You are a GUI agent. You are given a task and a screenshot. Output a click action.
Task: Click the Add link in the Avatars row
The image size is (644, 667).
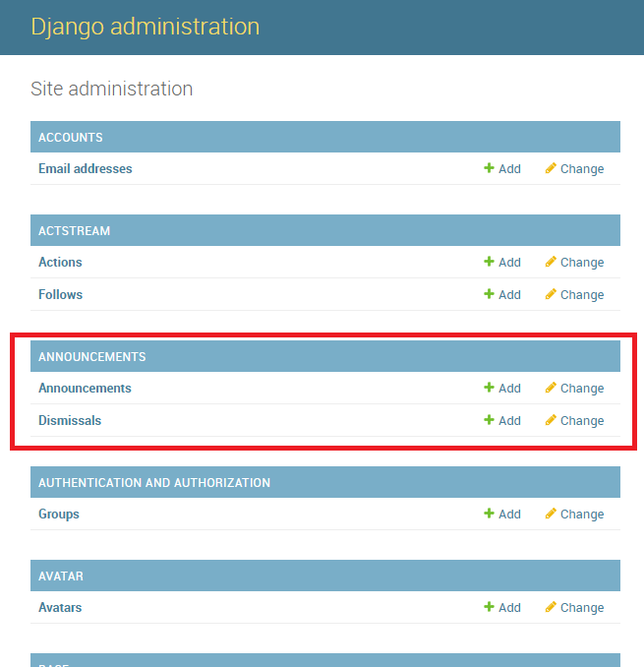point(509,608)
